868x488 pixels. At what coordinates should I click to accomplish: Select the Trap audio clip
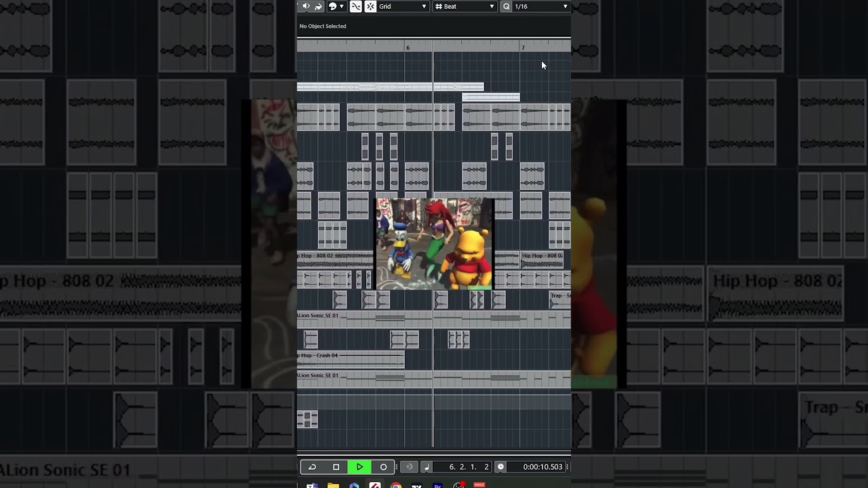[x=559, y=300]
